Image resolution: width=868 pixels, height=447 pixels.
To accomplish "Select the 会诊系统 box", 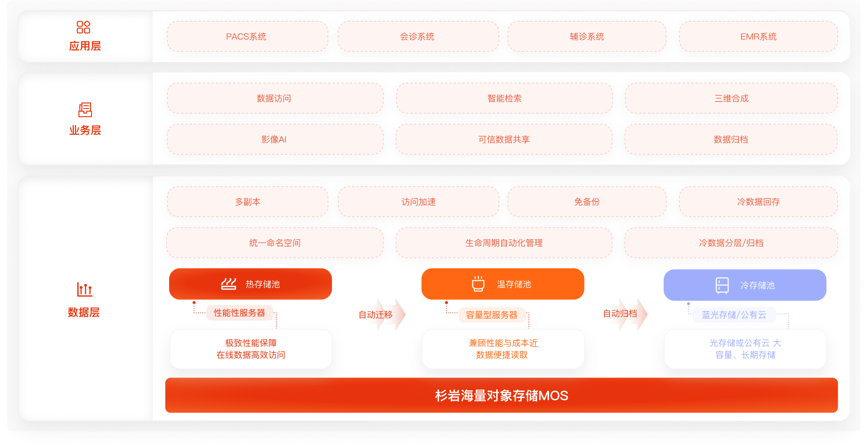I will point(418,37).
